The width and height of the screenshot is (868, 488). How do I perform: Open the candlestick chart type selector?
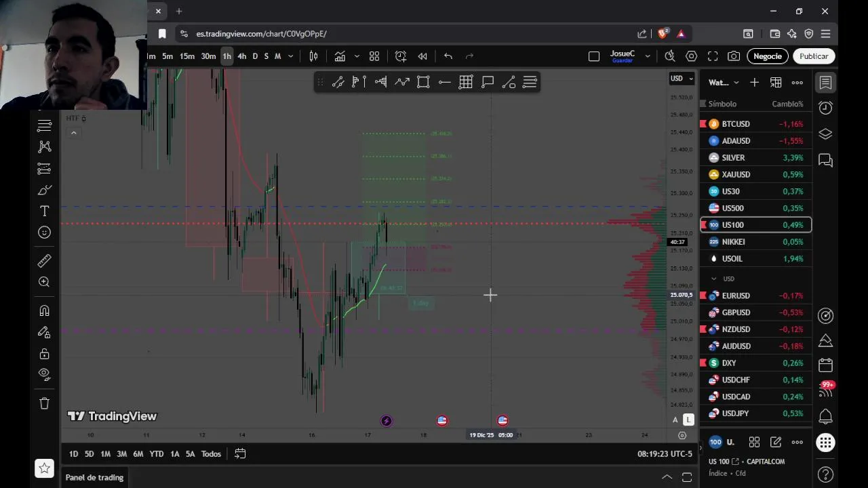click(x=313, y=56)
